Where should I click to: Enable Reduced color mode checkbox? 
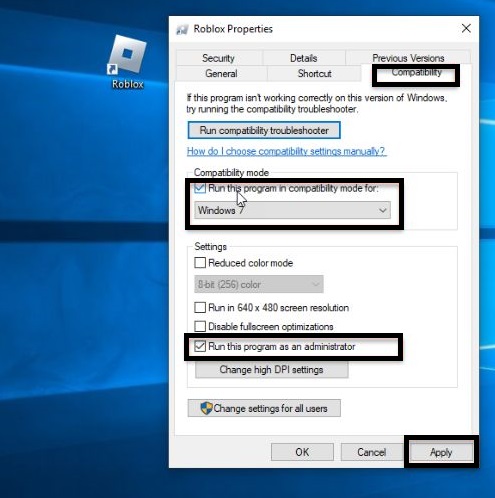200,263
